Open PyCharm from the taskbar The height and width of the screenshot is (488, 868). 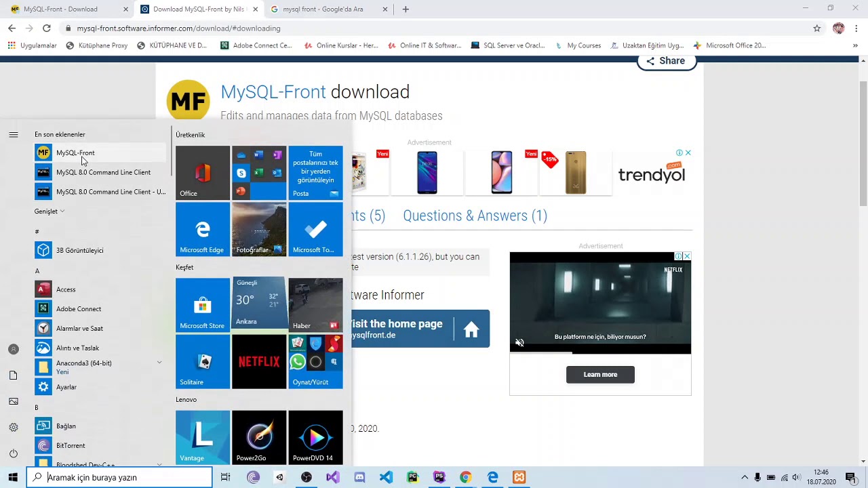tap(412, 477)
